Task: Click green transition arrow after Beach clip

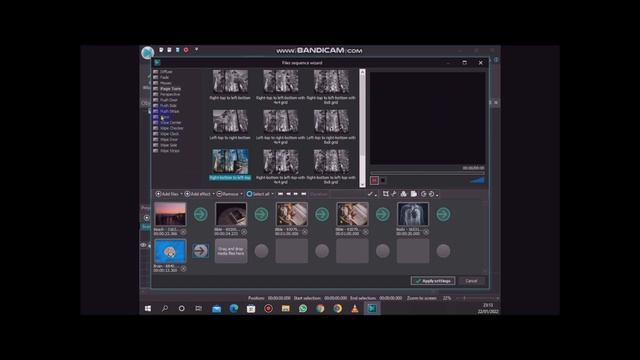Action: pos(200,214)
